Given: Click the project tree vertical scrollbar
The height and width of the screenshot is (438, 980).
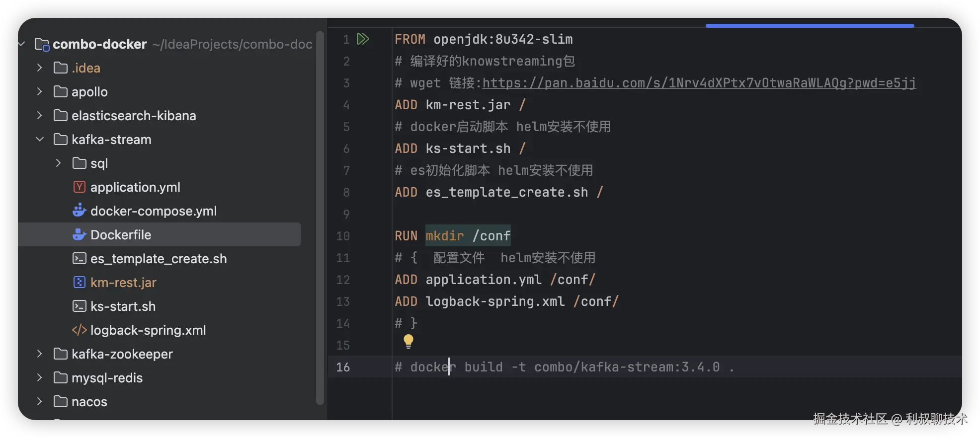Looking at the screenshot, I should click(x=320, y=219).
